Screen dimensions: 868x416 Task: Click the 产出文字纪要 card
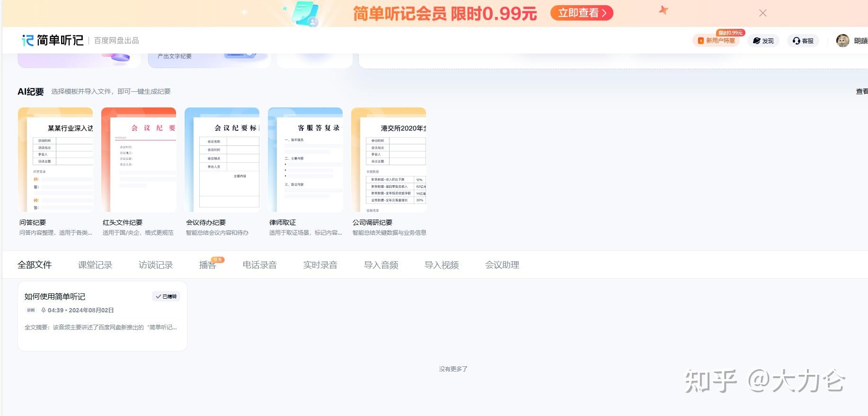[x=209, y=60]
